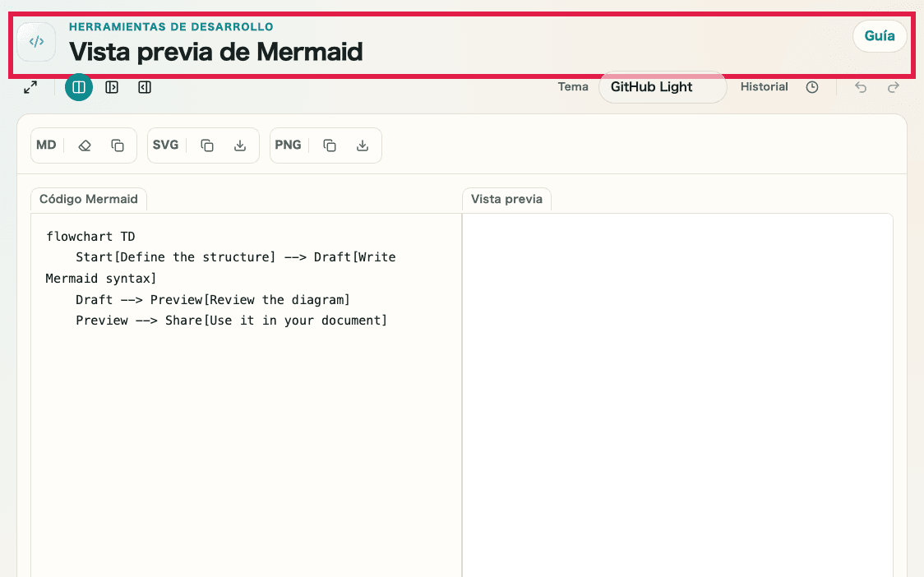Viewport: 924px width, 577px height.
Task: Open the Guía button
Action: [x=880, y=36]
